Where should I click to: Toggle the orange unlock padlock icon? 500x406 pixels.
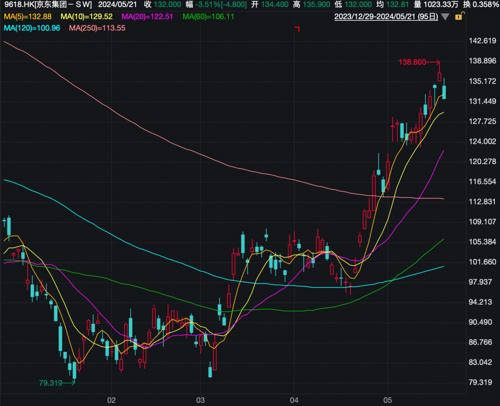click(459, 16)
